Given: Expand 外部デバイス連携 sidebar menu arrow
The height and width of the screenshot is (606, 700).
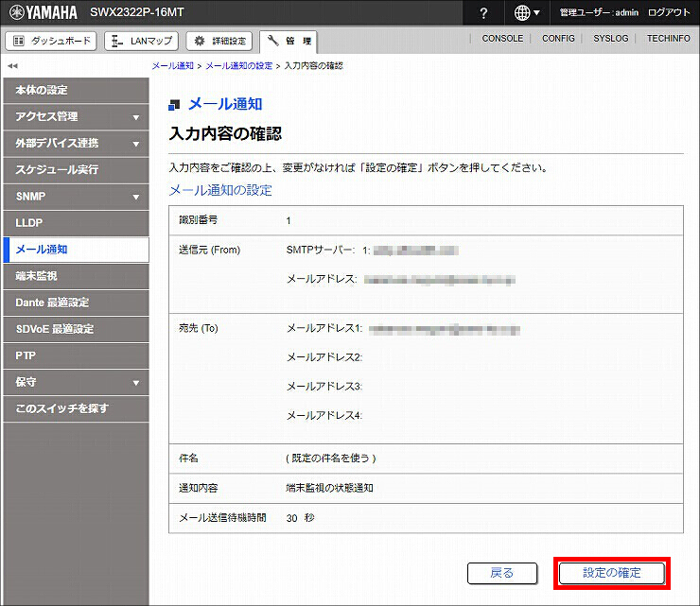Looking at the screenshot, I should click(136, 144).
